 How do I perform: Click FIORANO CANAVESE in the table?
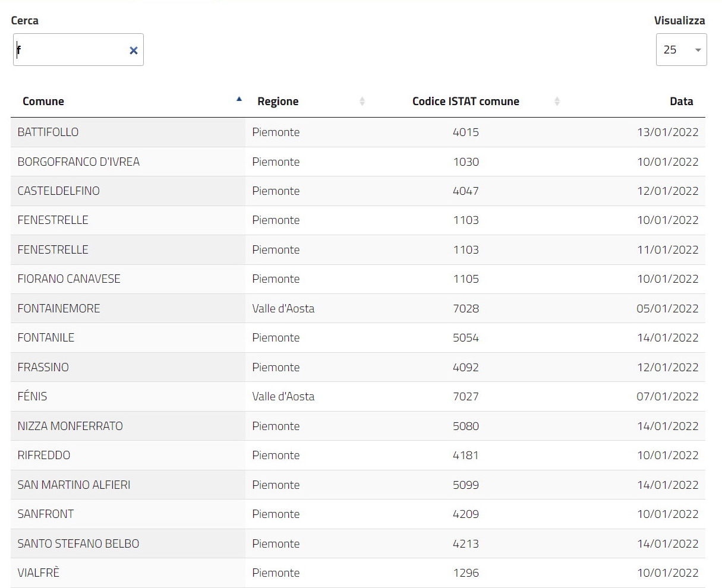[69, 279]
